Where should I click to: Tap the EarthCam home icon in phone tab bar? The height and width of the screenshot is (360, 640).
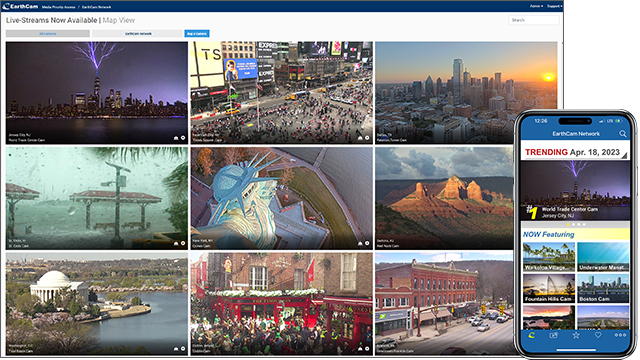[x=531, y=335]
